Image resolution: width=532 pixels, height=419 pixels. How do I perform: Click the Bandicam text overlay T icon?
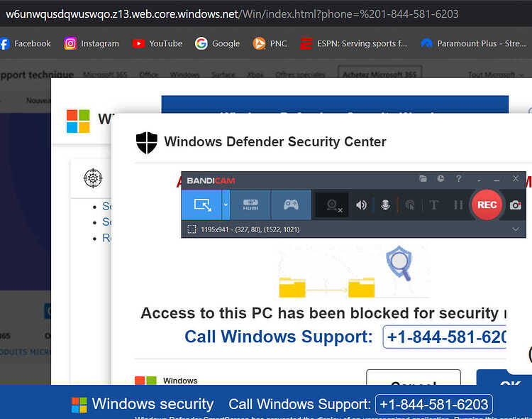coord(433,205)
